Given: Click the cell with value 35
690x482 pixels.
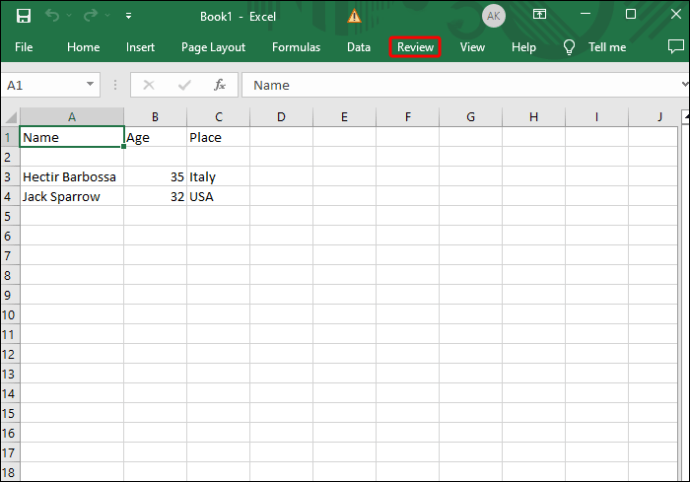Looking at the screenshot, I should pyautogui.click(x=155, y=177).
